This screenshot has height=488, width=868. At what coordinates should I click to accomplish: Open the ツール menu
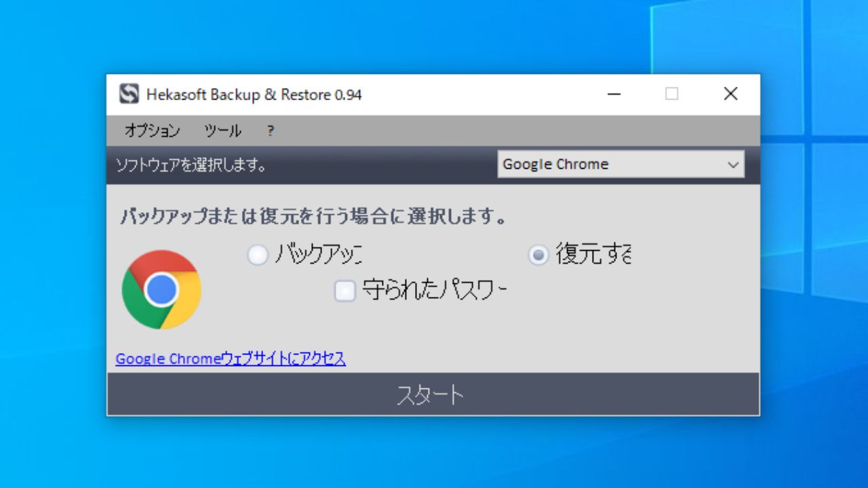click(x=222, y=131)
